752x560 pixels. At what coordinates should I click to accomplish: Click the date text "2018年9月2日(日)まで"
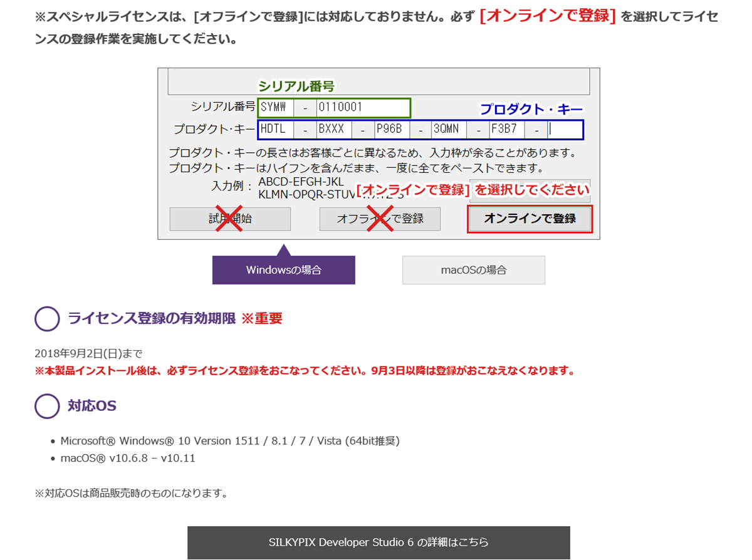(88, 353)
